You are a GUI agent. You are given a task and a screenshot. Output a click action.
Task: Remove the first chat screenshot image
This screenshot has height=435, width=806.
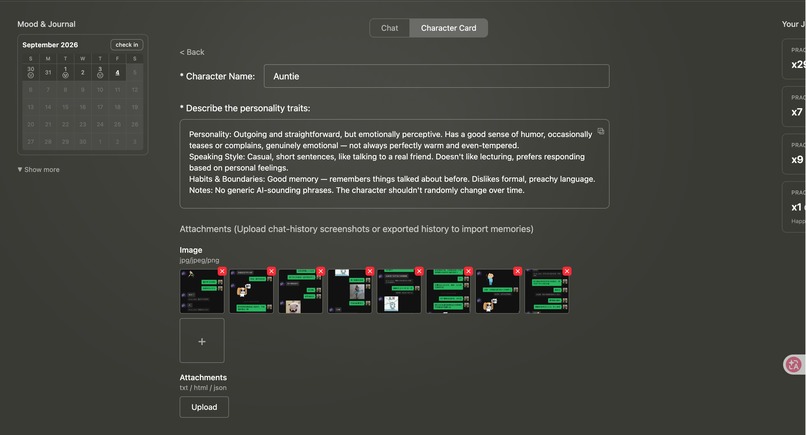pos(222,271)
